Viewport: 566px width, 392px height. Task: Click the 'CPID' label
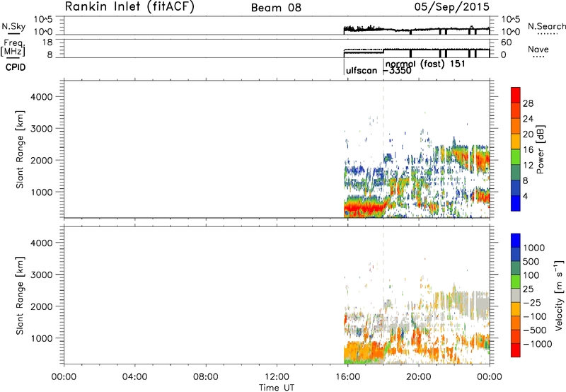click(16, 67)
